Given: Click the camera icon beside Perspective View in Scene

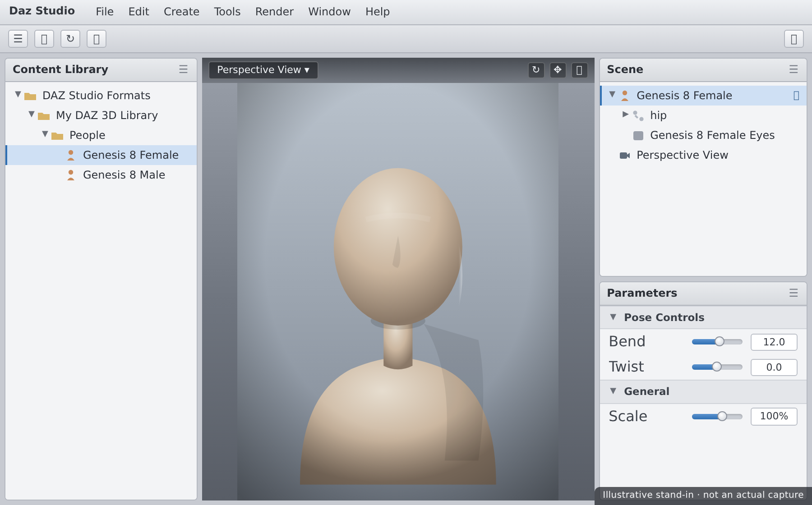Looking at the screenshot, I should point(625,155).
